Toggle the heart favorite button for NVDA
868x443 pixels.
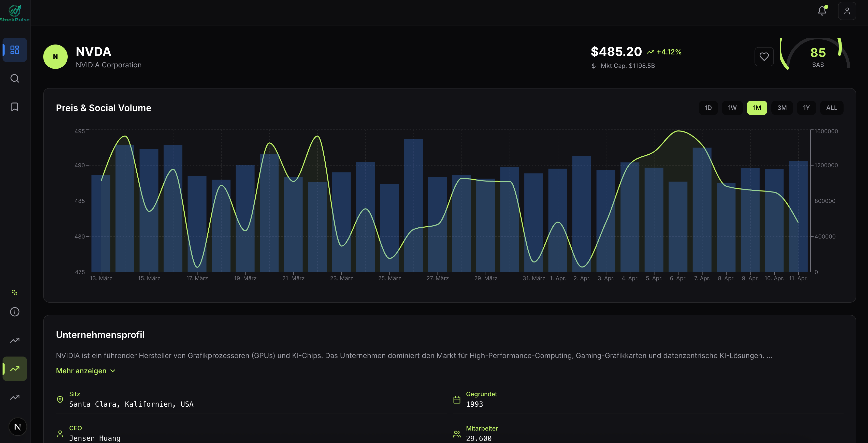point(764,57)
